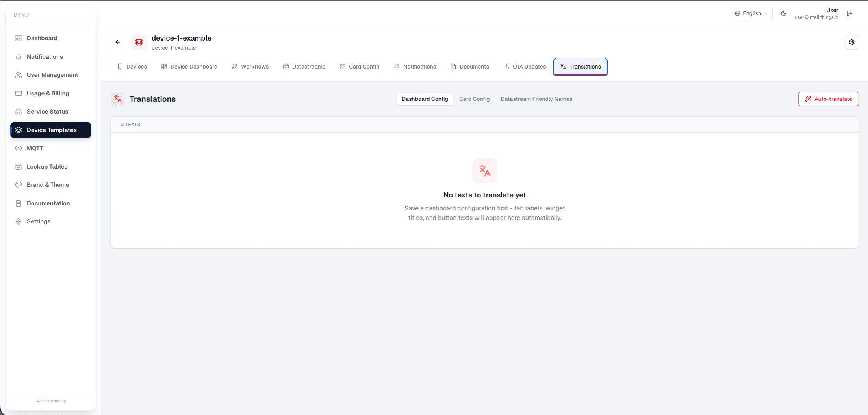Click the translate icon in empty state
The width and height of the screenshot is (868, 415).
(485, 171)
